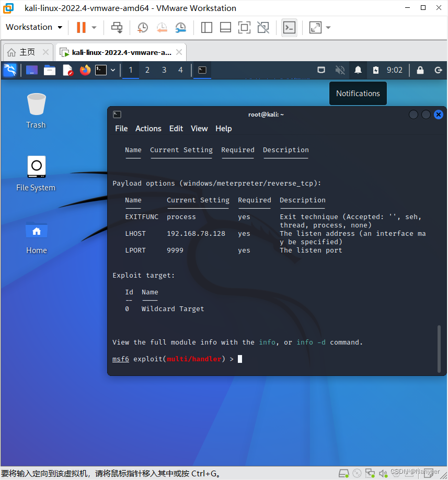Click the show desktop icon in Kali panel
This screenshot has width=448, height=480.
pyautogui.click(x=32, y=70)
